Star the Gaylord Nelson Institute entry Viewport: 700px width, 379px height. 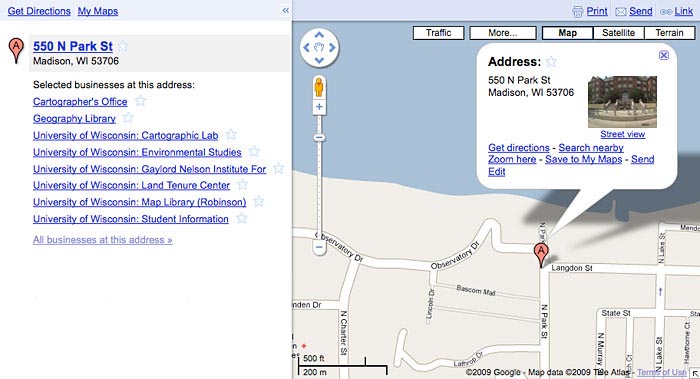[x=279, y=168]
